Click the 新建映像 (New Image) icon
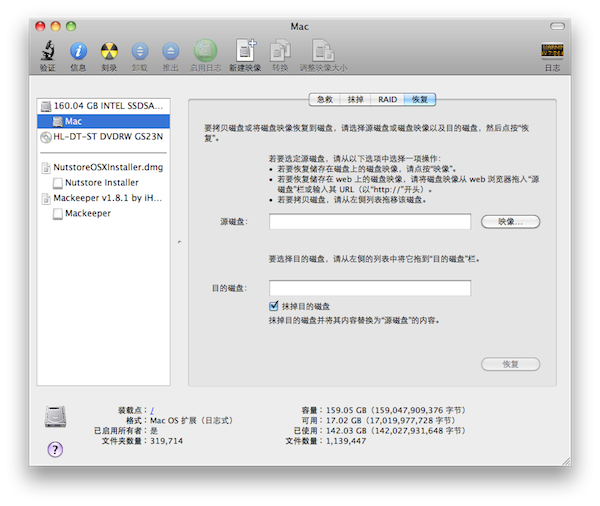Screen dimensions: 600x506 coord(245,50)
